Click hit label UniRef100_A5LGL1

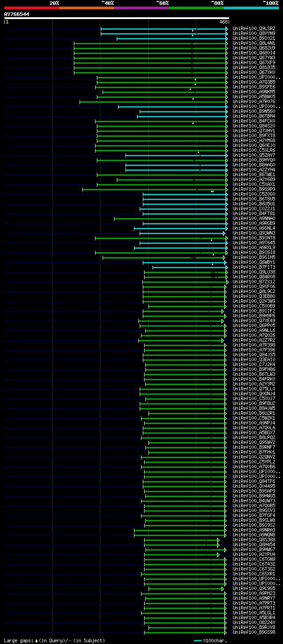click(254, 613)
